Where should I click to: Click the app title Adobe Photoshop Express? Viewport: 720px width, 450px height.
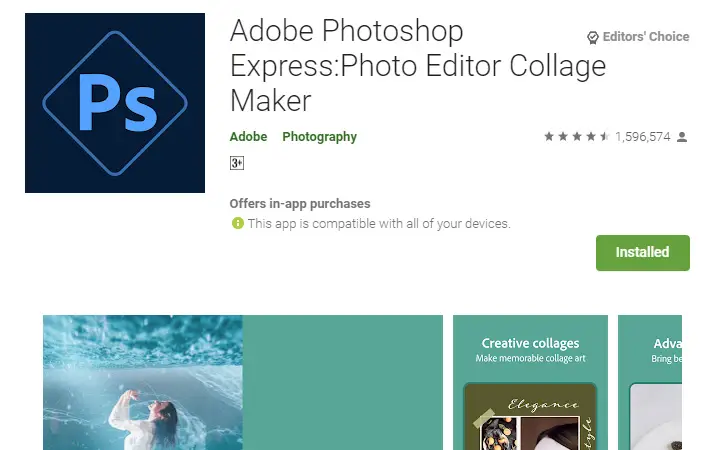pos(418,65)
